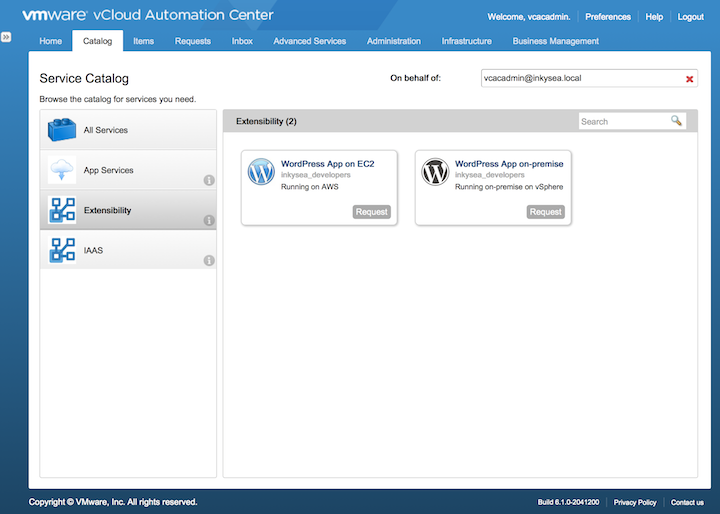Click the App Services cloud icon
Viewport: 720px width, 514px height.
[x=62, y=170]
